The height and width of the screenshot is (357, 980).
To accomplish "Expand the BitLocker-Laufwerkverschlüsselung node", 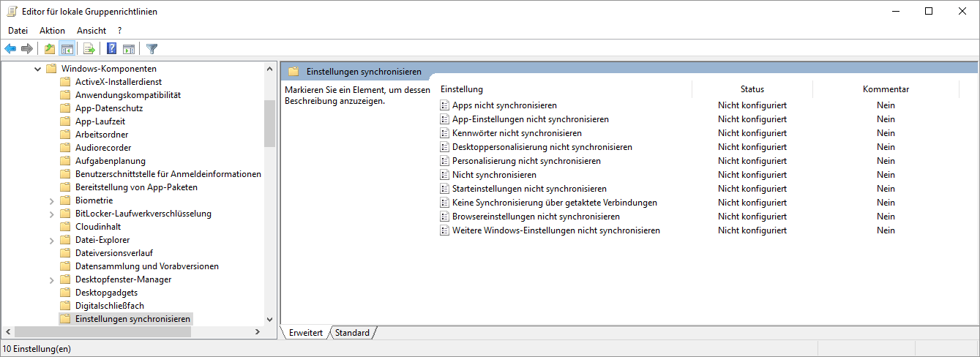I will [x=51, y=214].
